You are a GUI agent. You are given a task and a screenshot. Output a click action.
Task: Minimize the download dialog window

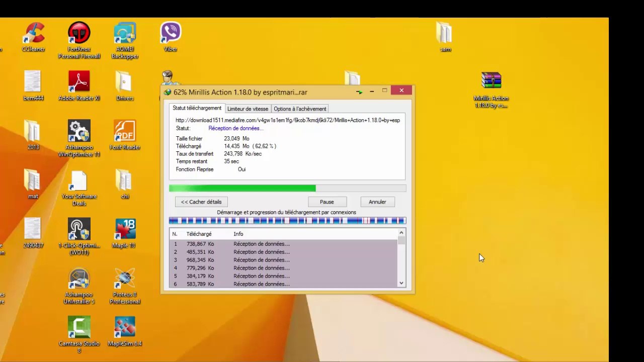click(x=372, y=91)
